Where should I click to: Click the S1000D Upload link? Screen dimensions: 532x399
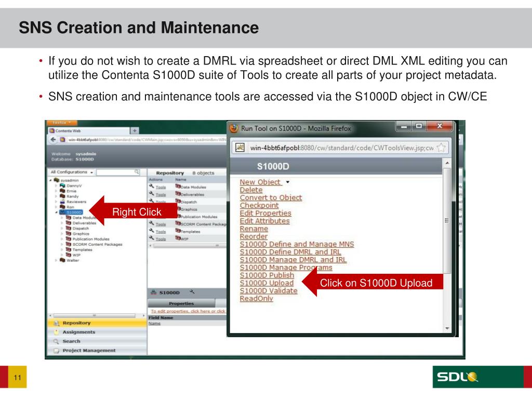pos(267,283)
